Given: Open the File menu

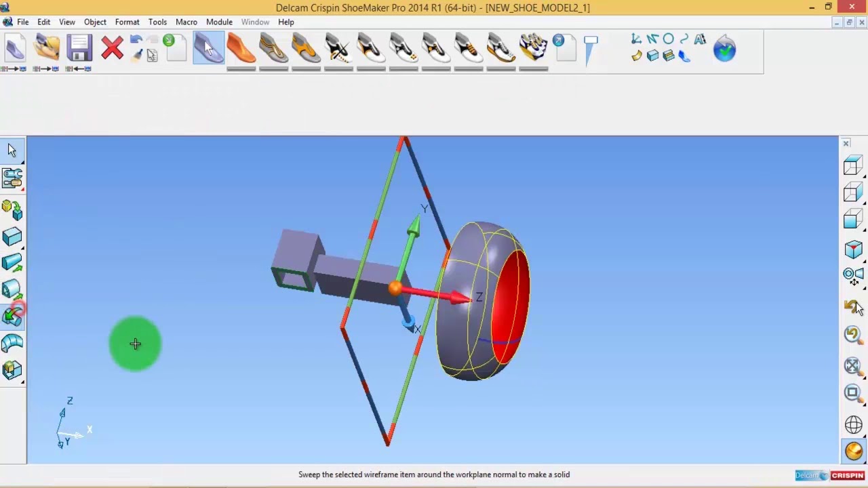Looking at the screenshot, I should pos(22,22).
